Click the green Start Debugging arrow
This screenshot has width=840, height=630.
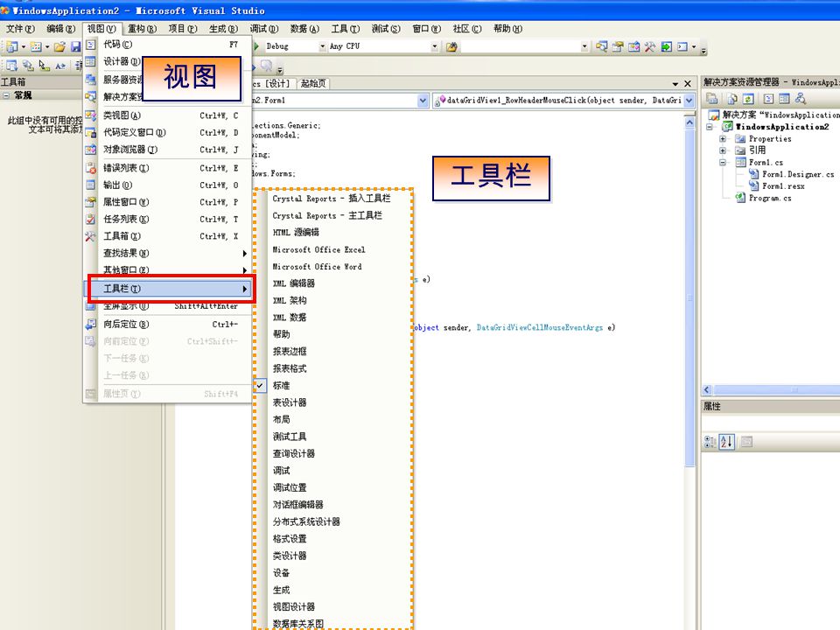tap(256, 46)
